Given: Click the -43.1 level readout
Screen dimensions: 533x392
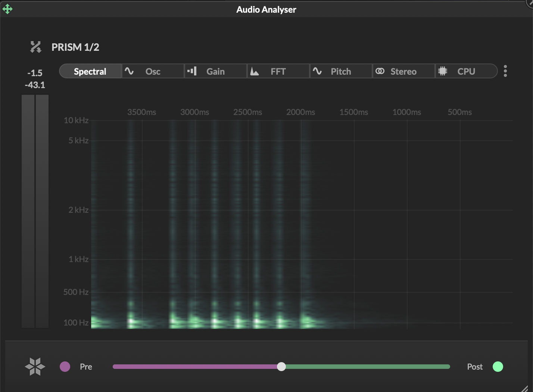Looking at the screenshot, I should [x=35, y=85].
